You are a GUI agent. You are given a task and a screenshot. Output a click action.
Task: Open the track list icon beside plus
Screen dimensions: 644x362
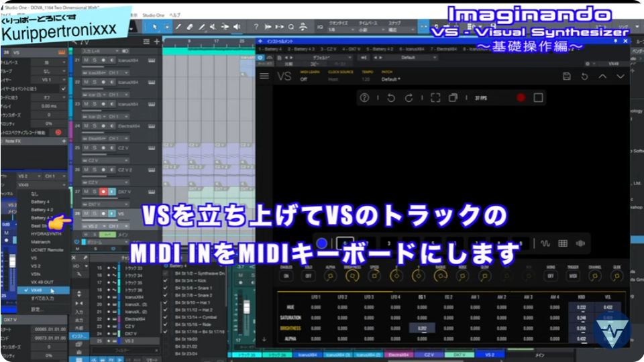pos(146,42)
